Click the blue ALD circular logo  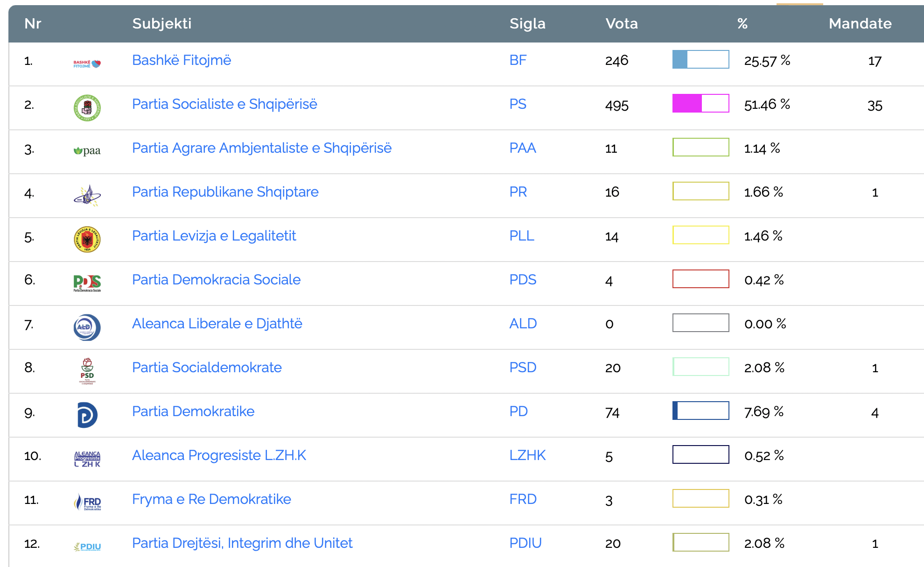point(87,327)
